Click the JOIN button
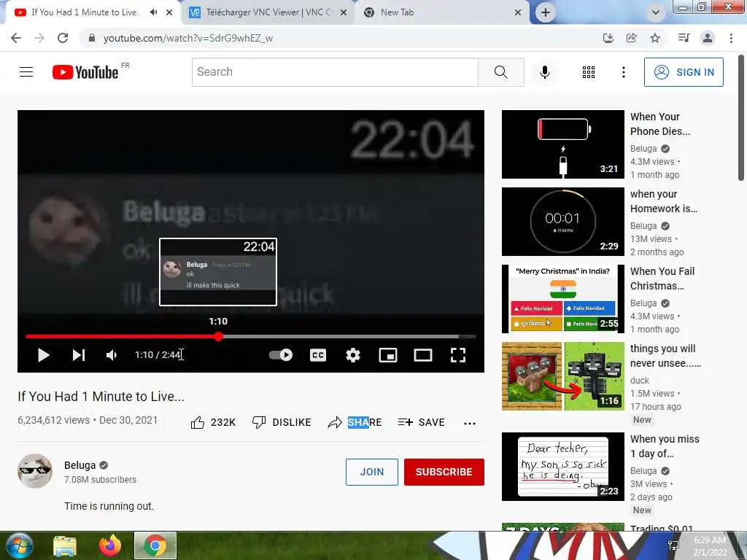This screenshot has height=560, width=747. (x=371, y=472)
